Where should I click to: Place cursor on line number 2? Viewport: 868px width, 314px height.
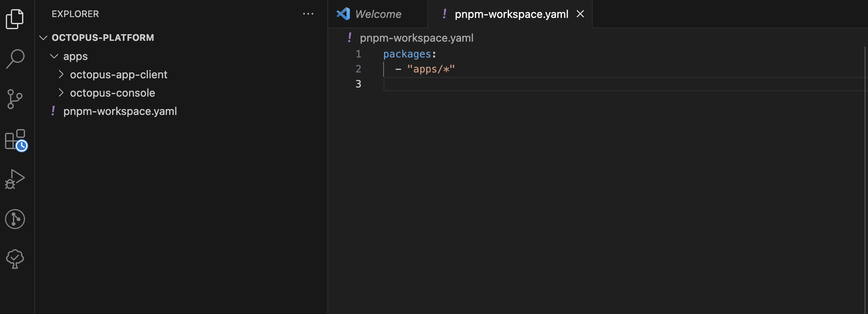[358, 69]
